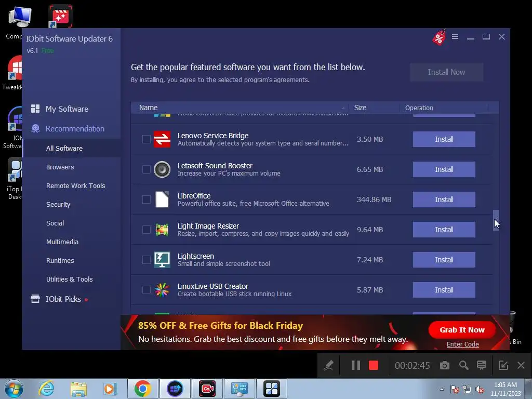Open the Computer desktop icon
Viewport: 532px width, 399px height.
point(20,22)
